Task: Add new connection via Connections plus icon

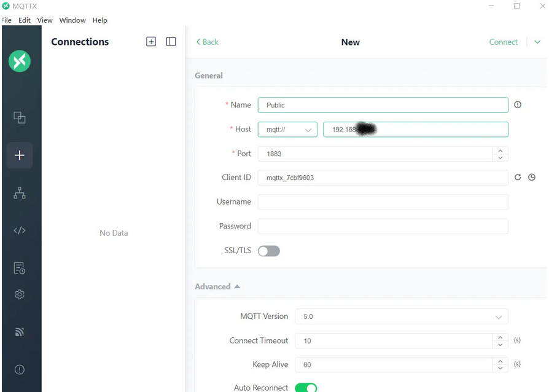Action: 151,42
